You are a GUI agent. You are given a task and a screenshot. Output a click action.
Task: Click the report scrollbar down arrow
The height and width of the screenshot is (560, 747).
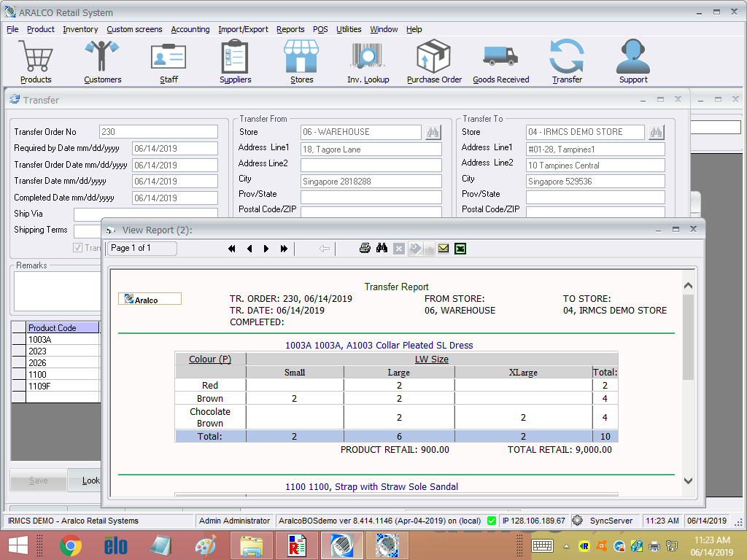[x=688, y=481]
